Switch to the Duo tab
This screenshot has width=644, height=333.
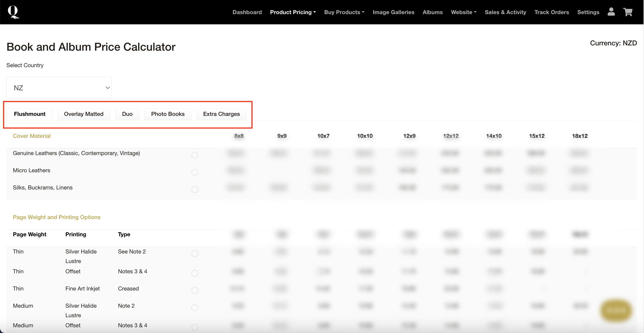(127, 114)
